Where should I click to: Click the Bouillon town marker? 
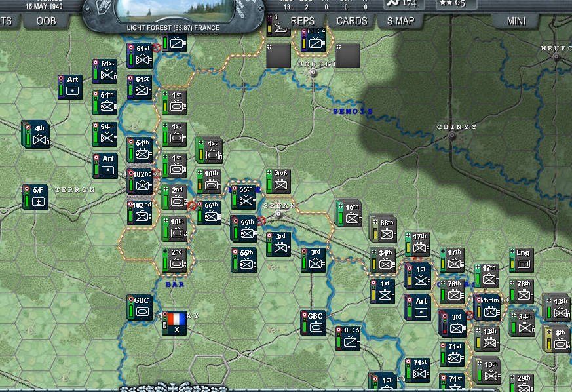(x=313, y=73)
